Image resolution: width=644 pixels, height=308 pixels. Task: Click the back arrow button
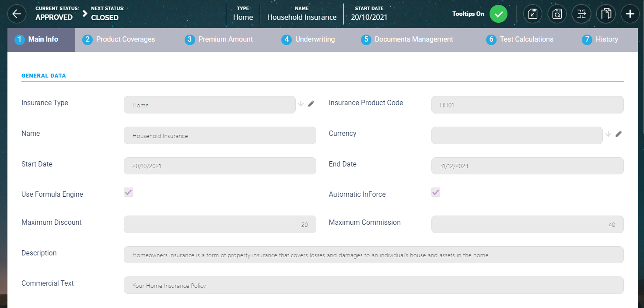[17, 14]
